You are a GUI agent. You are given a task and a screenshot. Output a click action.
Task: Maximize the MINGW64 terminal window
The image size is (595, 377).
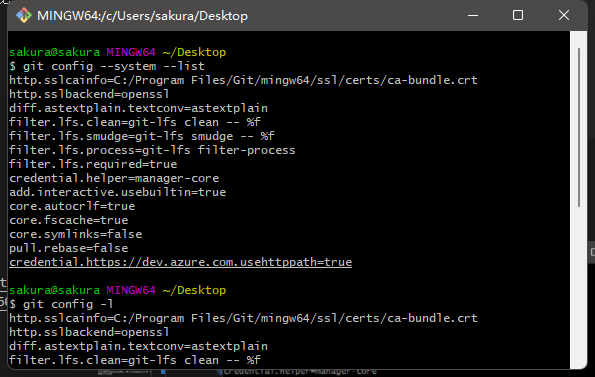point(518,16)
